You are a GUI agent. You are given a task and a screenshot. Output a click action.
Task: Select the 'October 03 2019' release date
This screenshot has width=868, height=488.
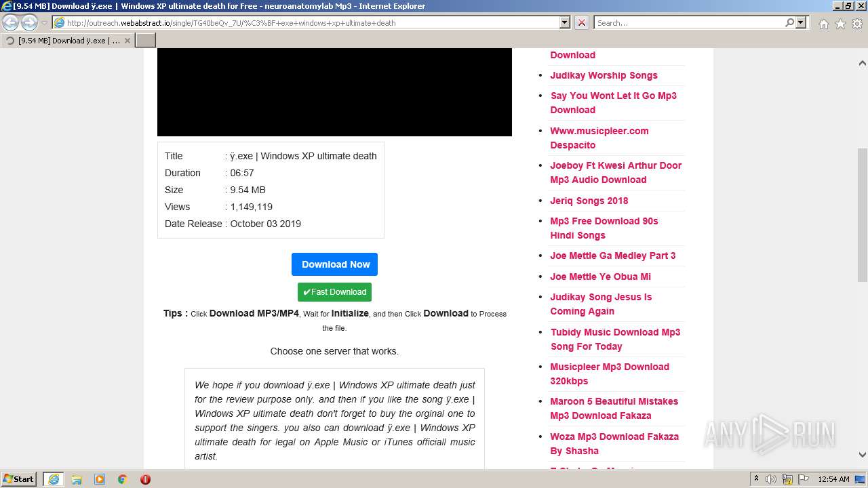[265, 224]
